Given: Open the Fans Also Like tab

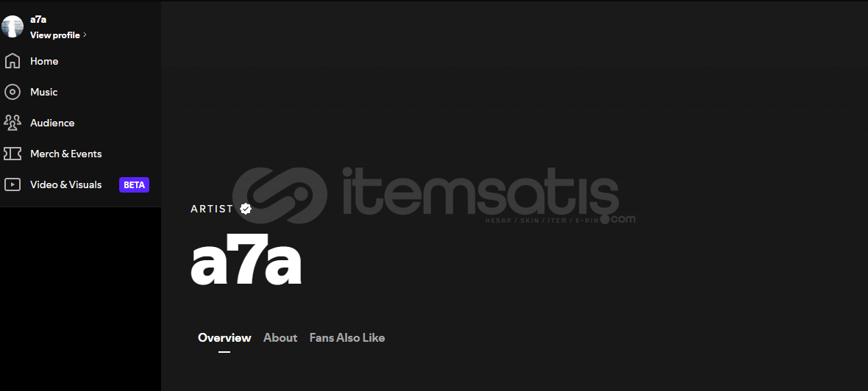Looking at the screenshot, I should (x=347, y=337).
